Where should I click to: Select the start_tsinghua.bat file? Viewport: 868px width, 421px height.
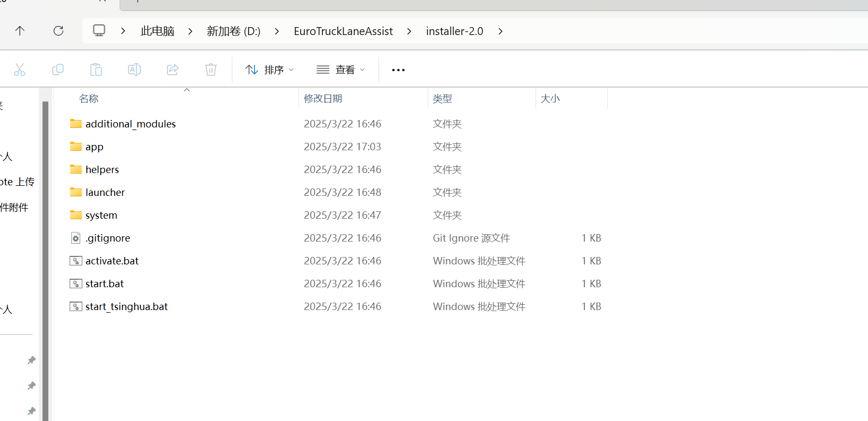(x=126, y=306)
